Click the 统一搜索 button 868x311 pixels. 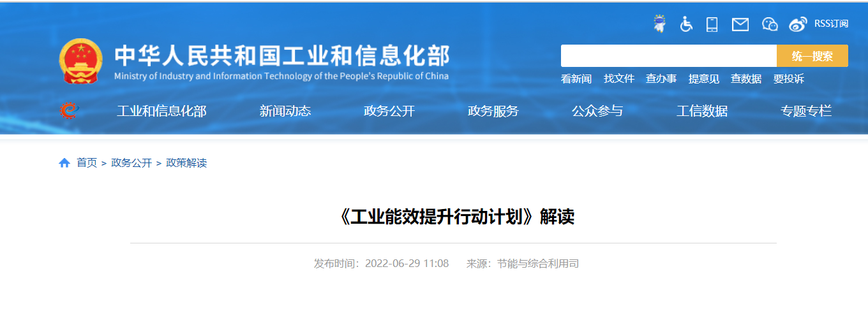click(x=812, y=56)
